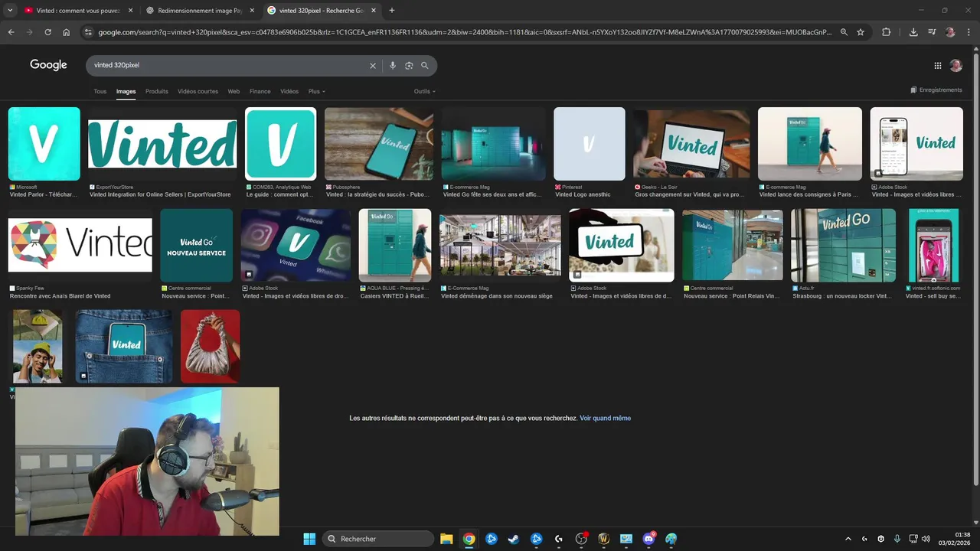Close the Redimensionnement image tab
This screenshot has height=551, width=980.
point(252,11)
